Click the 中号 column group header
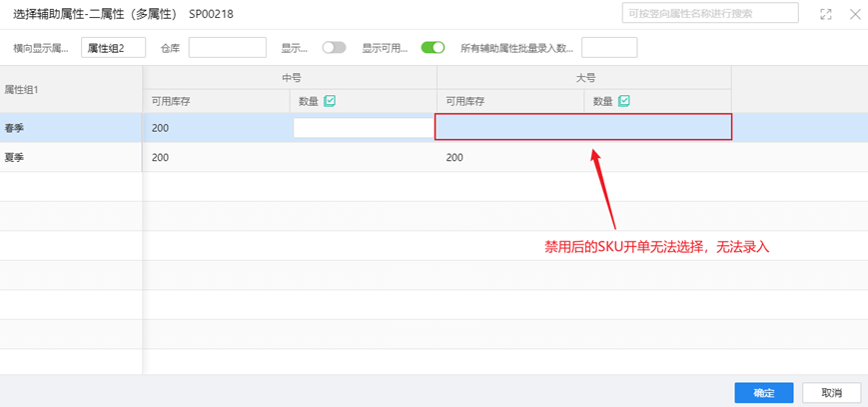868x407 pixels. 290,76
